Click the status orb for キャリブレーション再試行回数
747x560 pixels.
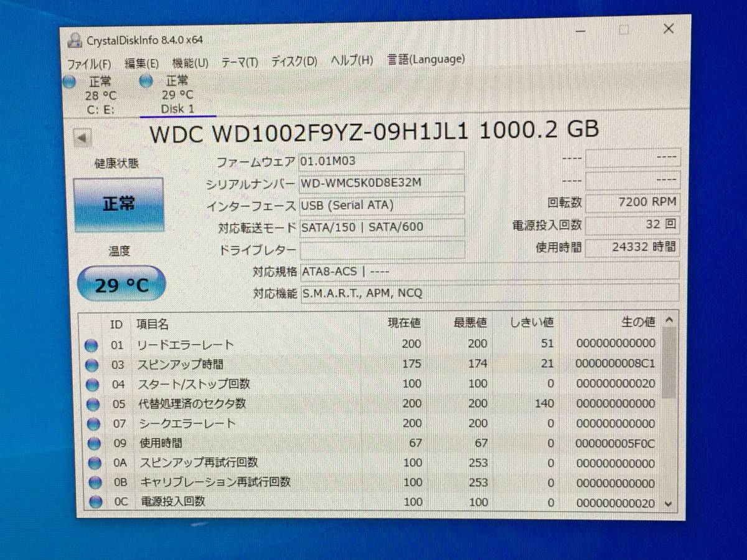pyautogui.click(x=95, y=482)
